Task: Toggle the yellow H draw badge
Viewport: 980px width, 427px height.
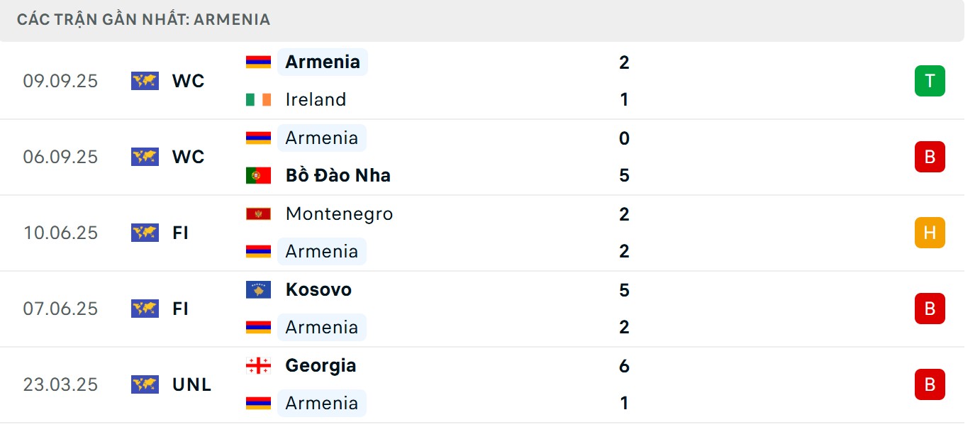Action: point(929,233)
